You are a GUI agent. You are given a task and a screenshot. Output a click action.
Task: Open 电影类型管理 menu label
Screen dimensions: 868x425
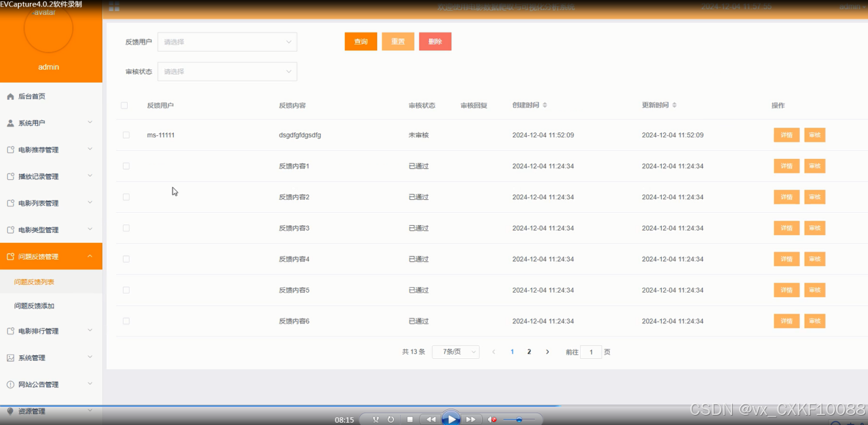38,230
